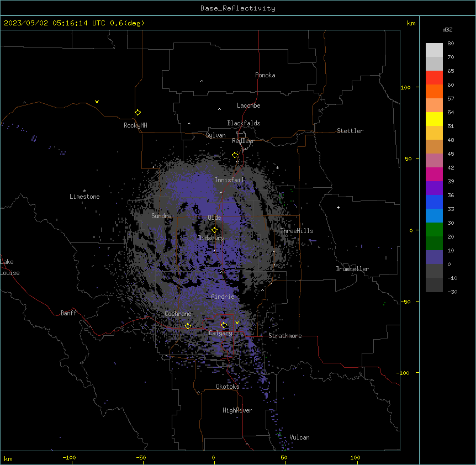Click the Calgary label
This screenshot has height=465, width=476.
coord(221,333)
